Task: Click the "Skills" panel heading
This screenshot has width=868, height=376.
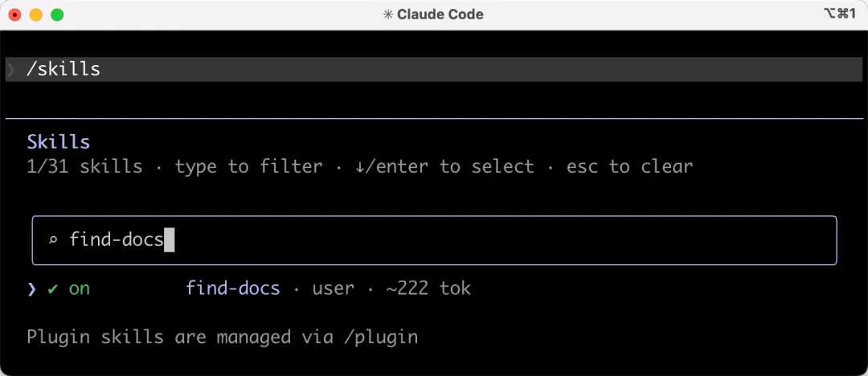Action: click(x=58, y=142)
